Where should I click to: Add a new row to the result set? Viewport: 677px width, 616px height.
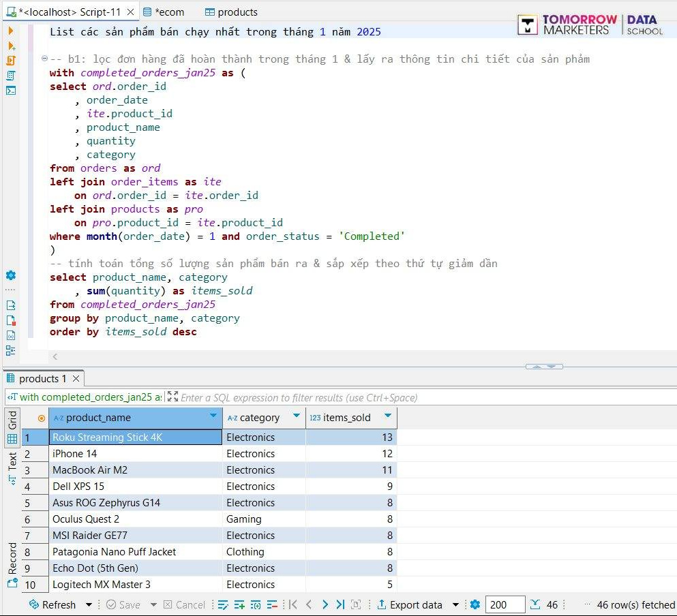pos(239,604)
